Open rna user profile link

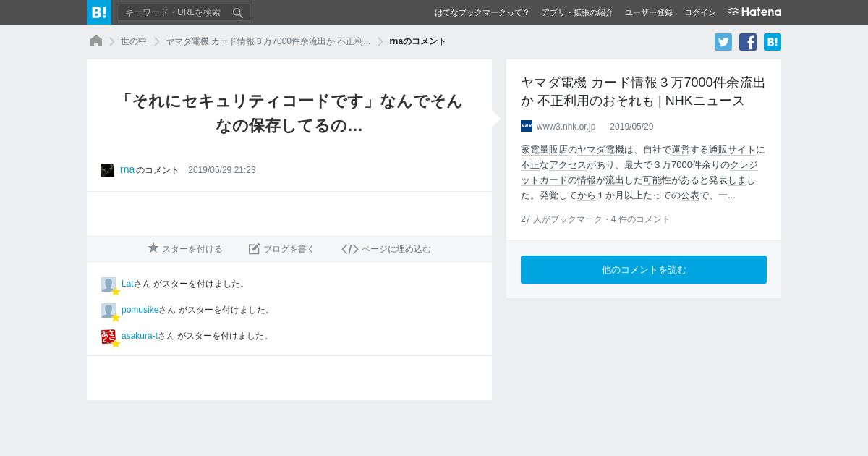coord(127,169)
